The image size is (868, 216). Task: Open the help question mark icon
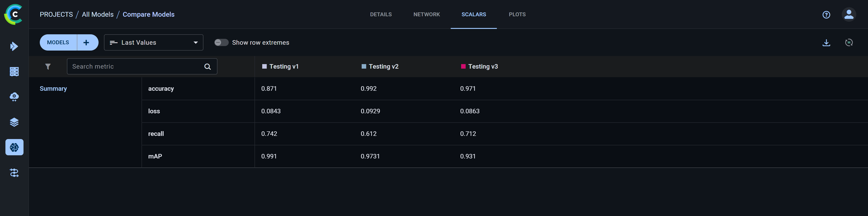pyautogui.click(x=826, y=14)
